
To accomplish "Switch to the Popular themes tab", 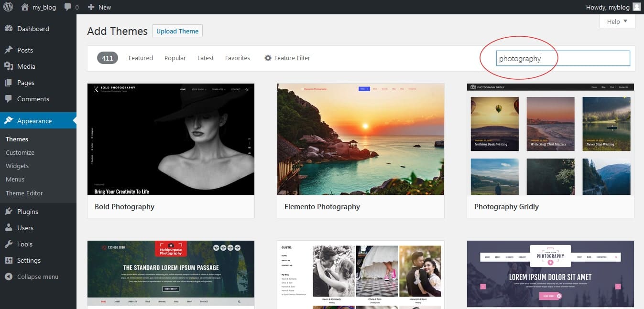I will coord(175,58).
